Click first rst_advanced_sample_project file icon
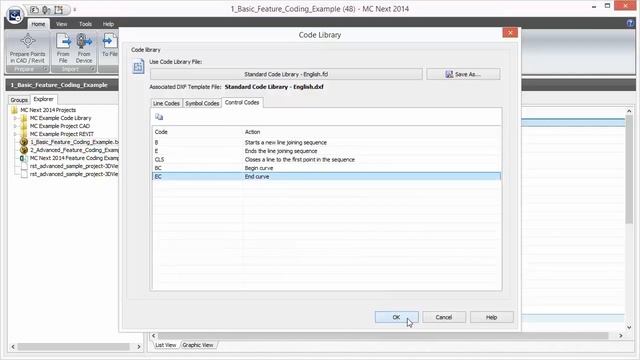The height and width of the screenshot is (360, 640). (x=24, y=166)
